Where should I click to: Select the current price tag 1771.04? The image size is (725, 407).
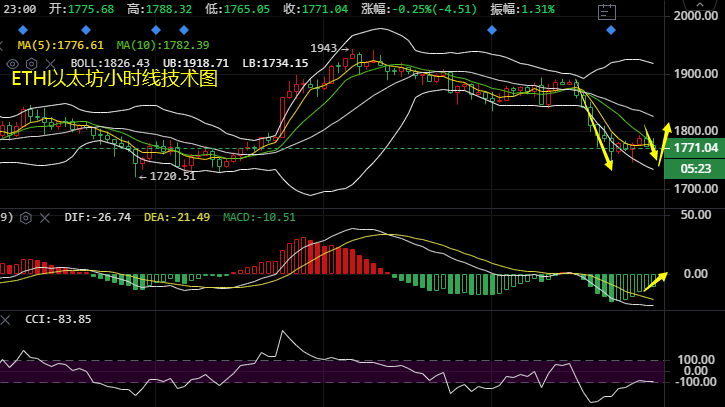tap(694, 148)
